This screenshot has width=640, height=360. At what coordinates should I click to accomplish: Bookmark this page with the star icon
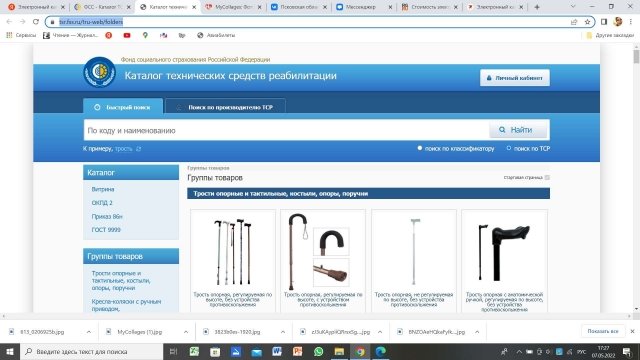587,22
